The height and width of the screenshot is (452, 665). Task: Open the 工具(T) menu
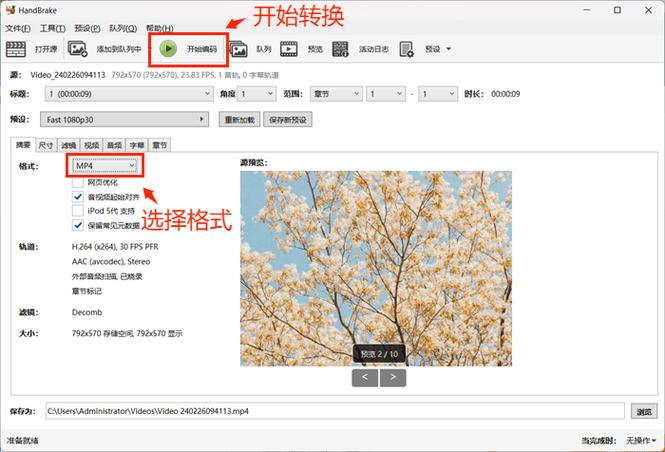(x=53, y=28)
